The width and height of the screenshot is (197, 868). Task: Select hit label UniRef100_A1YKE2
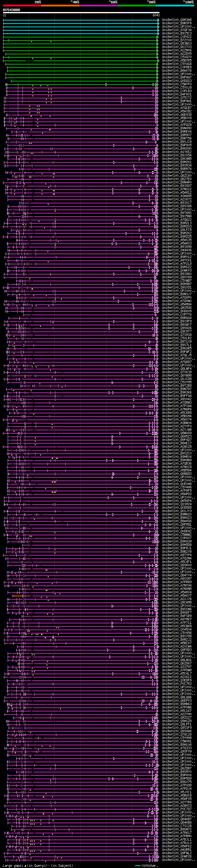click(177, 152)
